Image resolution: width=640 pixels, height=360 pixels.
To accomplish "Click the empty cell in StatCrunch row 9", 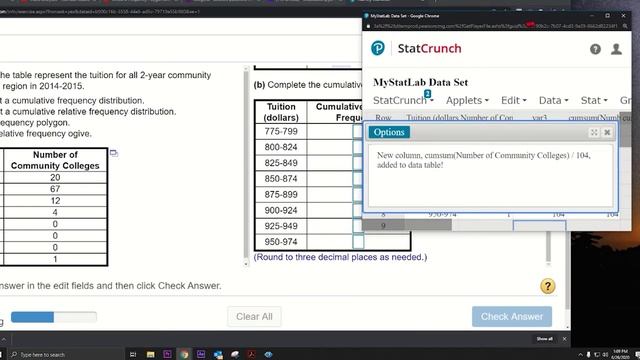I will 539,226.
